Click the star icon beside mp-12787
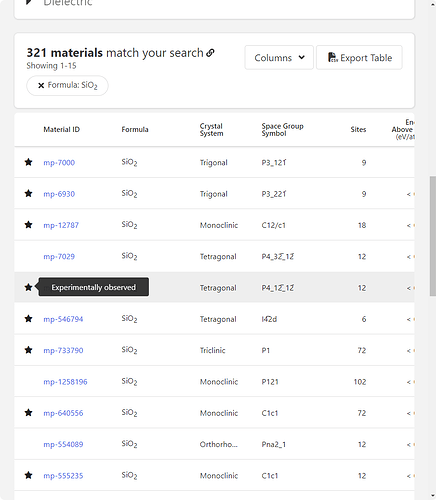 click(x=29, y=225)
